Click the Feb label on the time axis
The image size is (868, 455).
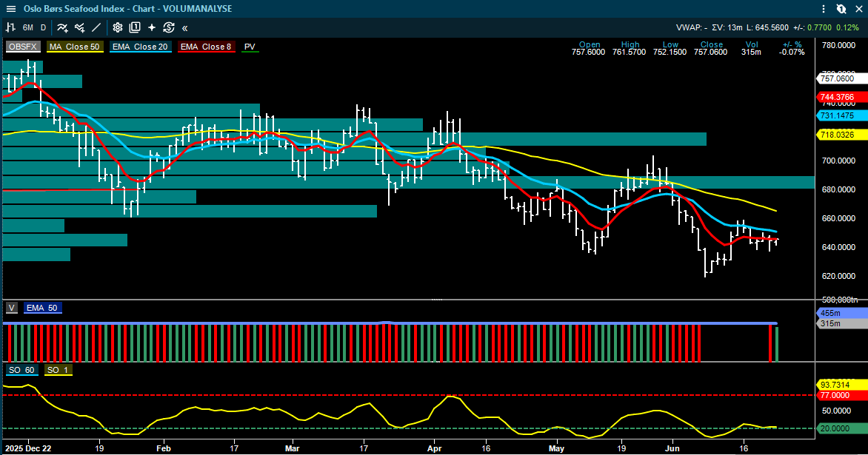pyautogui.click(x=163, y=448)
